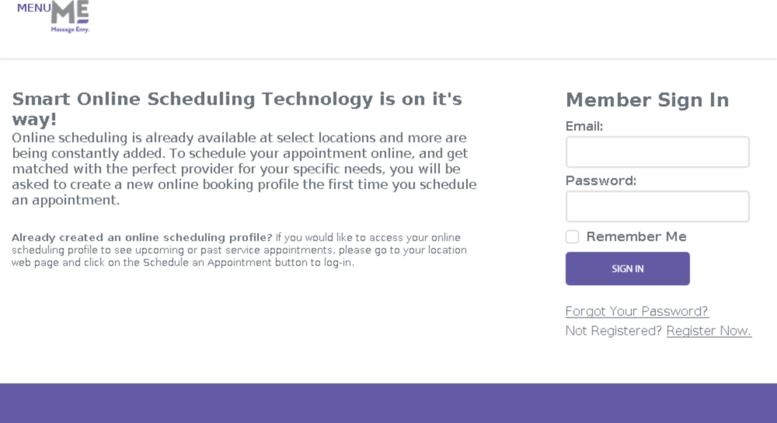777x423 pixels.
Task: Select the Member Sign In heading
Action: 647,100
